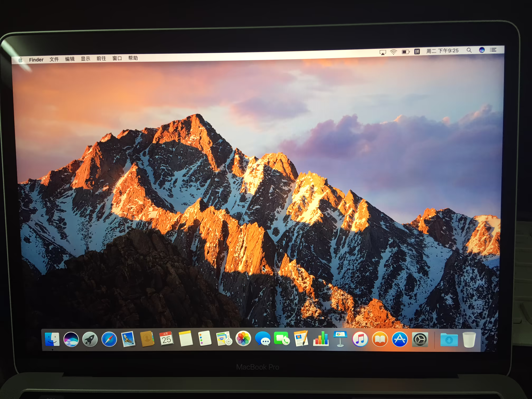Open the Finder menu

pos(36,60)
